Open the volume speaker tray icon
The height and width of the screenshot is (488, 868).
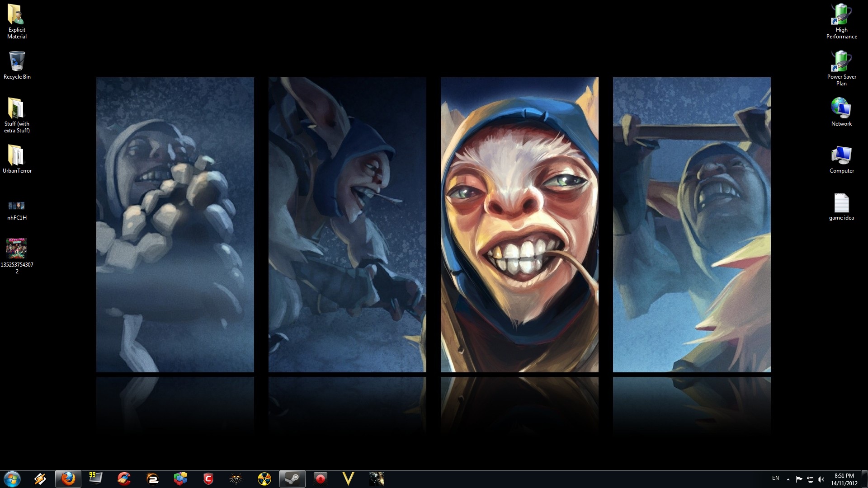click(821, 479)
